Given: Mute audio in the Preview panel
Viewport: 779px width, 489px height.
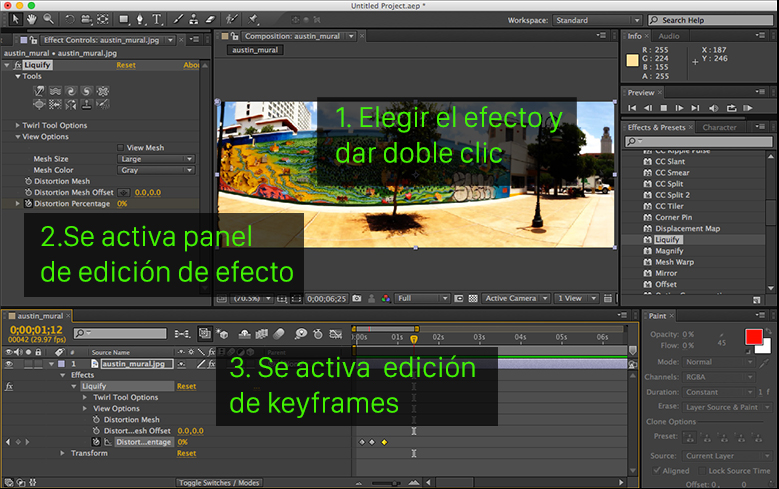Looking at the screenshot, I should click(713, 108).
